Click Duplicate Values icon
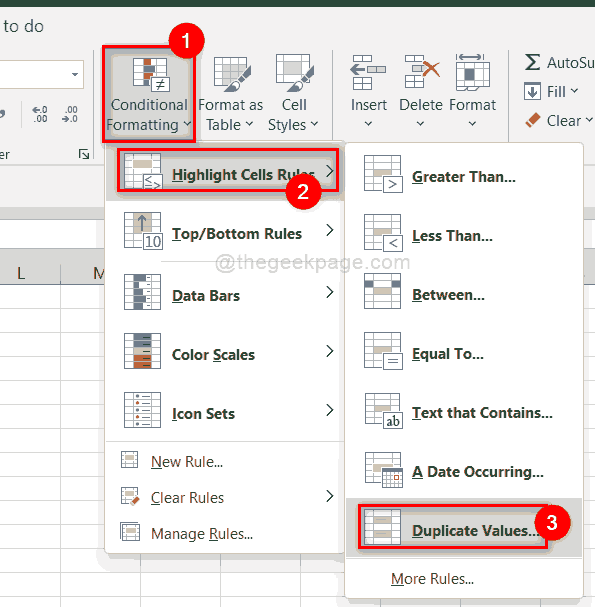This screenshot has width=595, height=607. pyautogui.click(x=382, y=527)
